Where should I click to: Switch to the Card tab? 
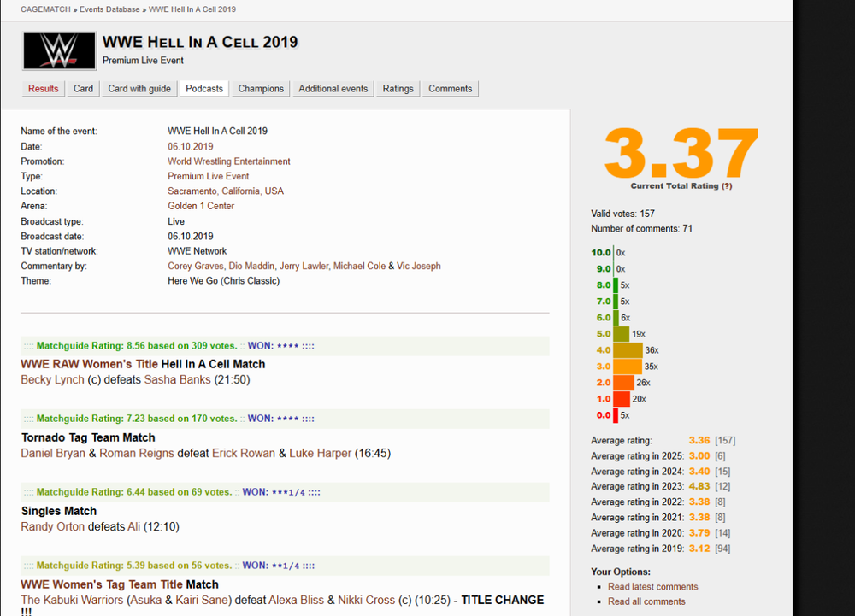point(83,89)
